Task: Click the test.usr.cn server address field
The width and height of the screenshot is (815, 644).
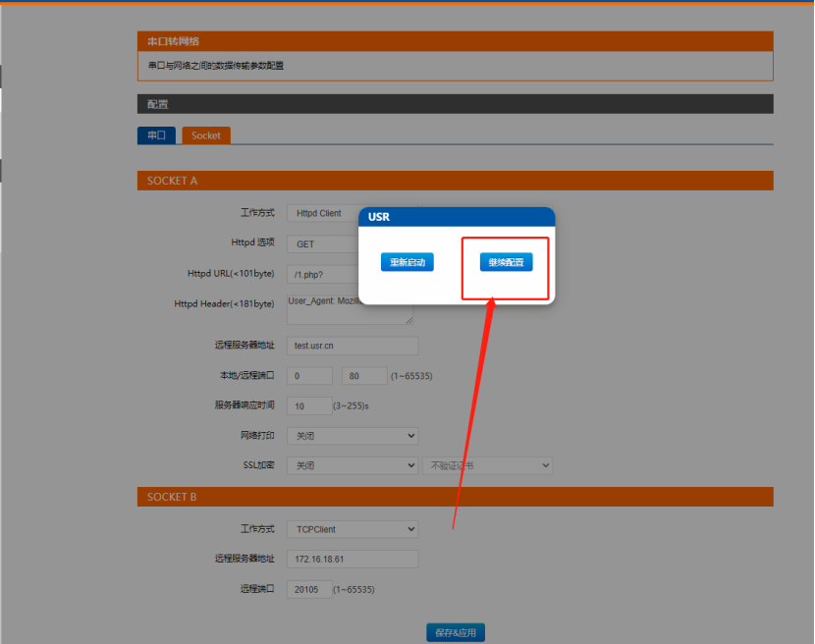Action: (x=353, y=346)
